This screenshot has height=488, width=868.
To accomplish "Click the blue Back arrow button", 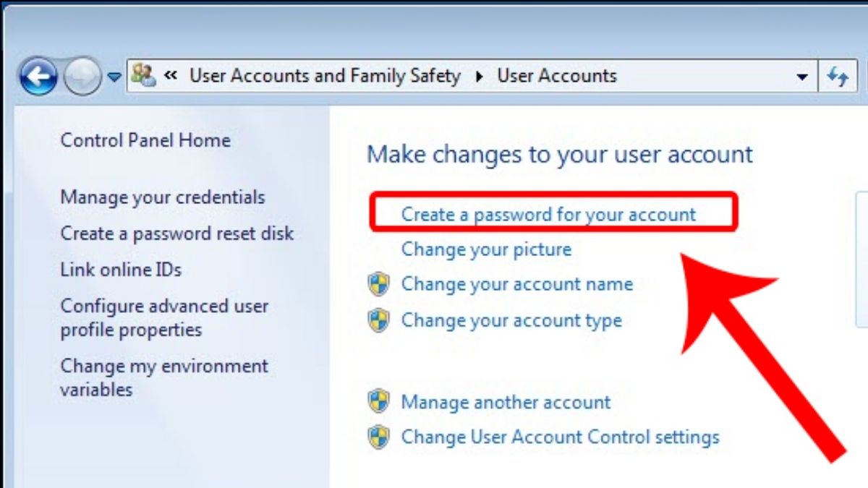I will pos(38,77).
